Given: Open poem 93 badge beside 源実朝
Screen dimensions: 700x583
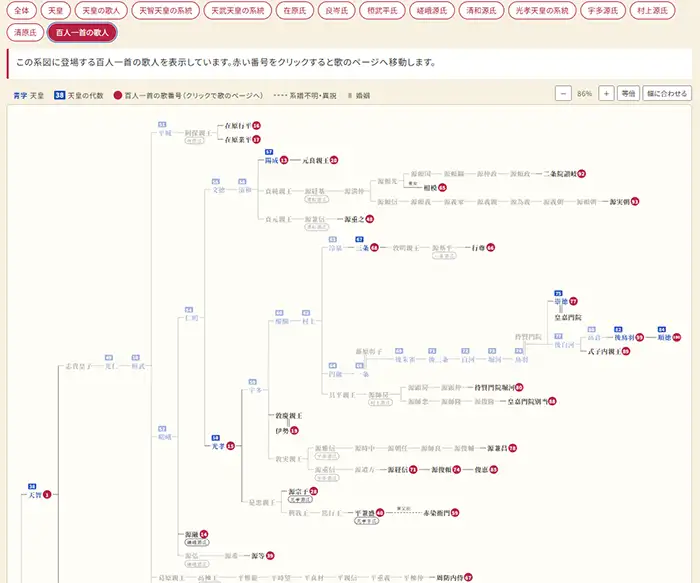Looking at the screenshot, I should (635, 202).
